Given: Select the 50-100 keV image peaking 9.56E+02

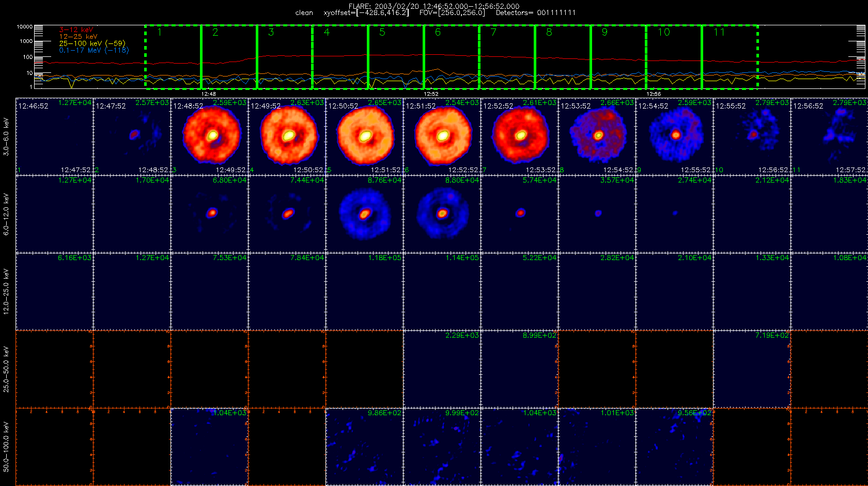Looking at the screenshot, I should pos(675,447).
